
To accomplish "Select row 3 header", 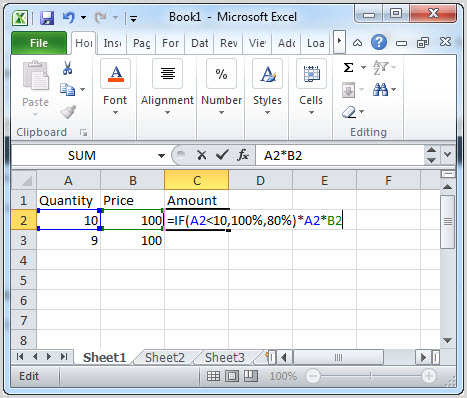I will (24, 240).
